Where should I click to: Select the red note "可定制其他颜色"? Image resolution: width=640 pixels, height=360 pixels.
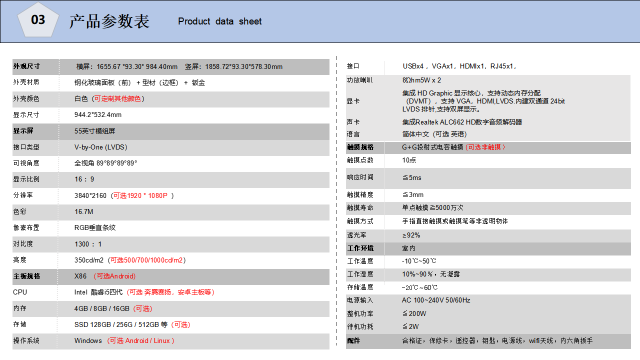coord(118,99)
